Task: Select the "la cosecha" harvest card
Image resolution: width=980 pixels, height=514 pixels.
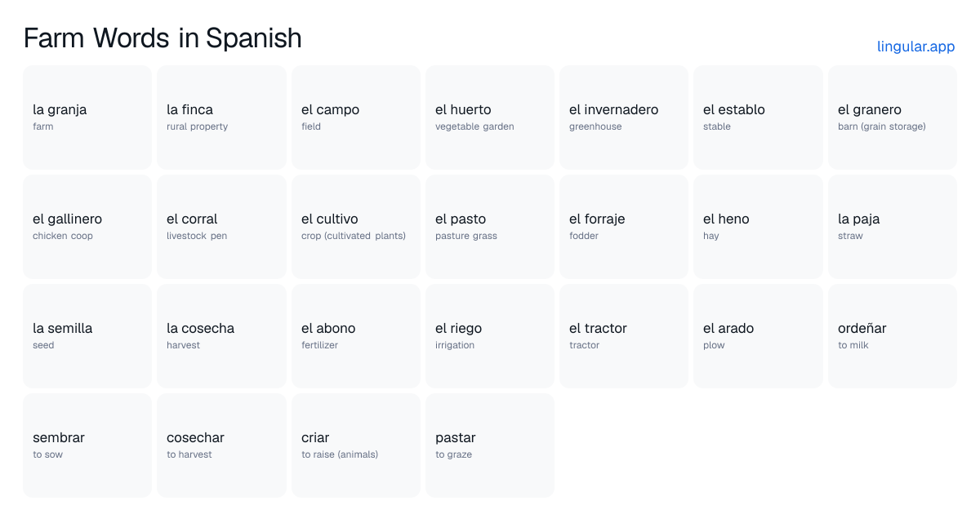Action: point(221,336)
